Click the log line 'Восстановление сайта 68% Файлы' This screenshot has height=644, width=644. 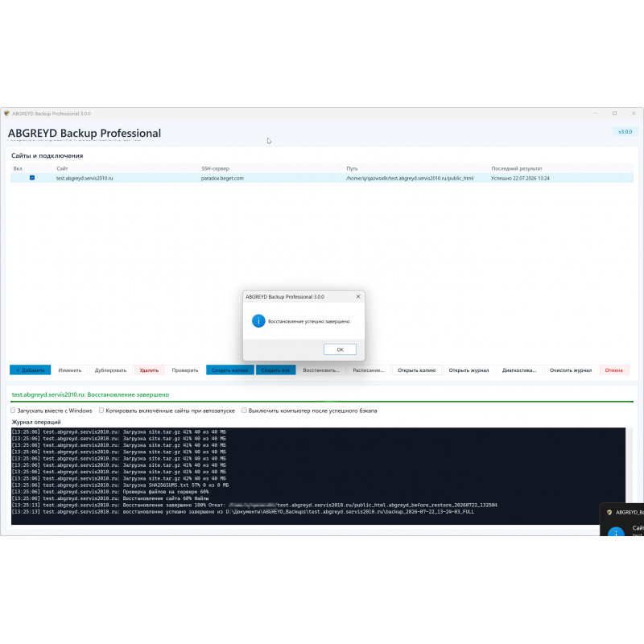coord(166,498)
